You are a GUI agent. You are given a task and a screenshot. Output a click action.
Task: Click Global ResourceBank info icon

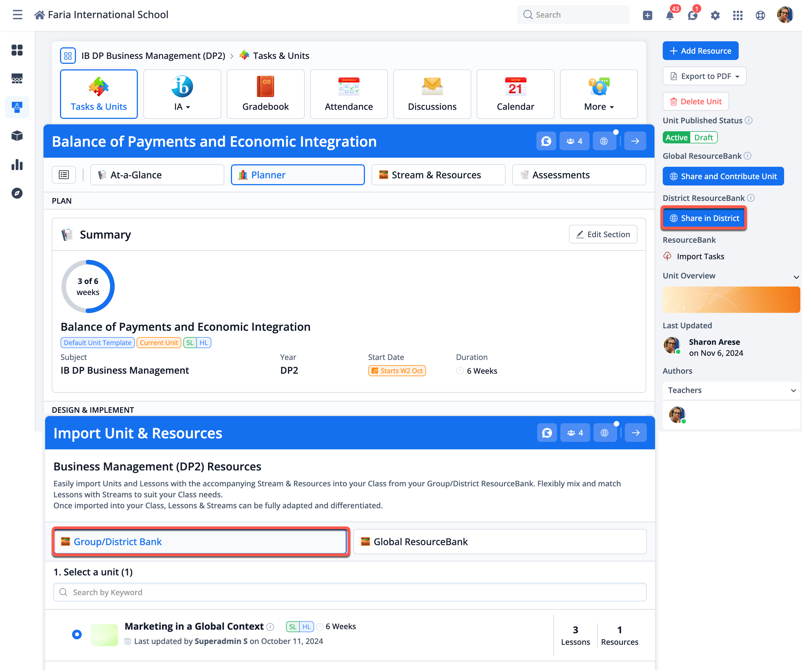click(x=748, y=156)
